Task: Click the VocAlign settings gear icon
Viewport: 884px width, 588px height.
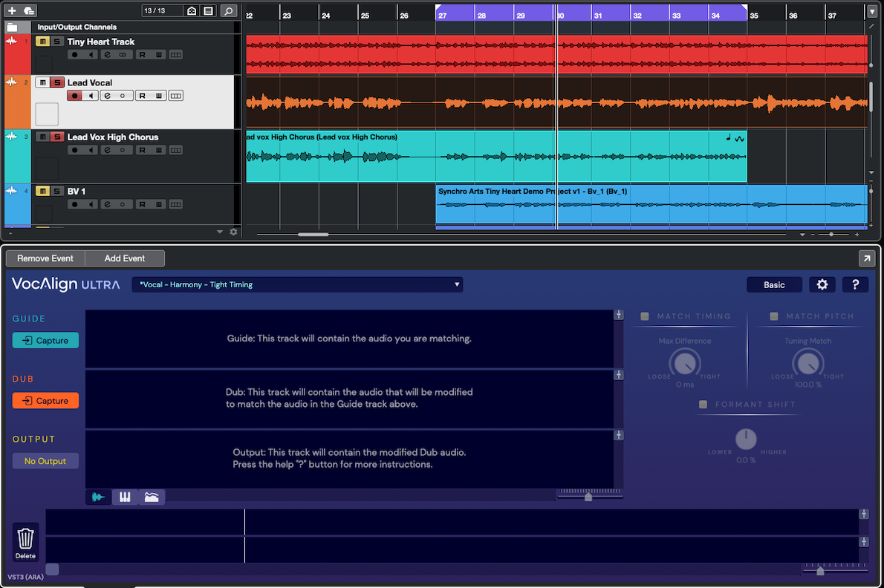Action: [822, 285]
